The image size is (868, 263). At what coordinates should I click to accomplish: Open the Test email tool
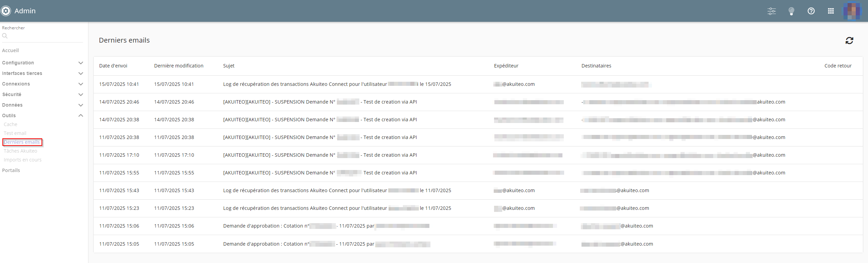[x=15, y=133]
